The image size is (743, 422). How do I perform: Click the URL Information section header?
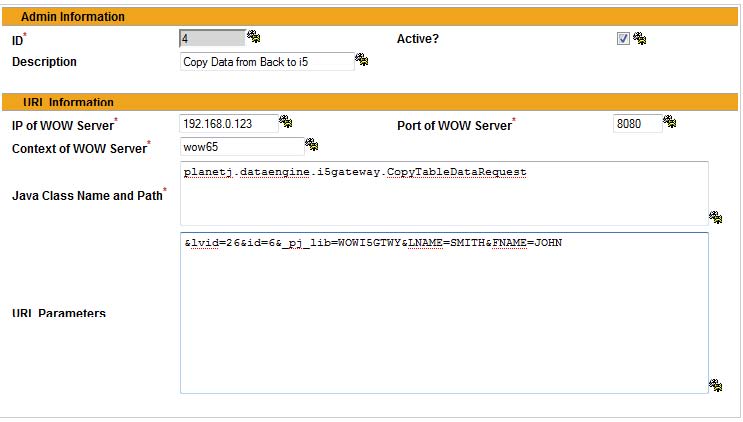370,102
